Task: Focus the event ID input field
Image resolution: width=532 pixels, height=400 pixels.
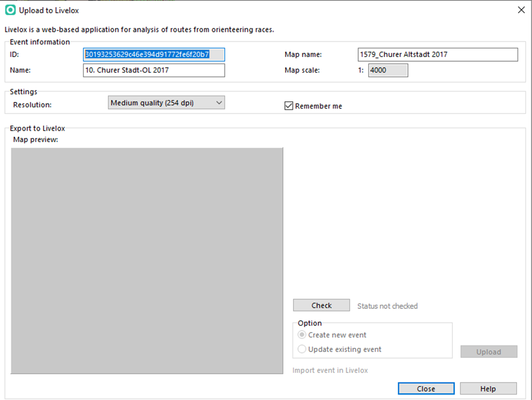Action: point(154,55)
